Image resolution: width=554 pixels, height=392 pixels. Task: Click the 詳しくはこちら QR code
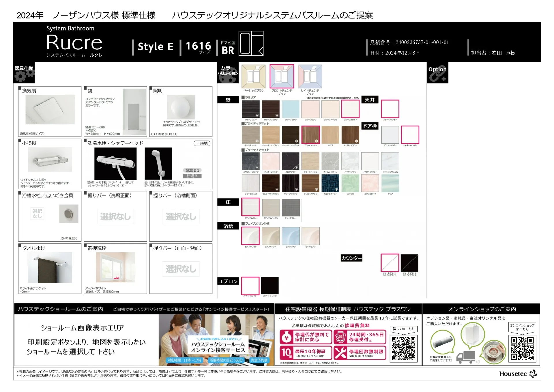(x=404, y=348)
